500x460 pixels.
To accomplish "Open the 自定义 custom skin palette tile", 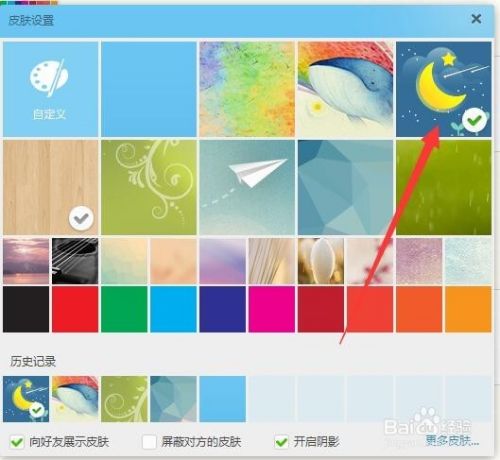I will coord(51,89).
